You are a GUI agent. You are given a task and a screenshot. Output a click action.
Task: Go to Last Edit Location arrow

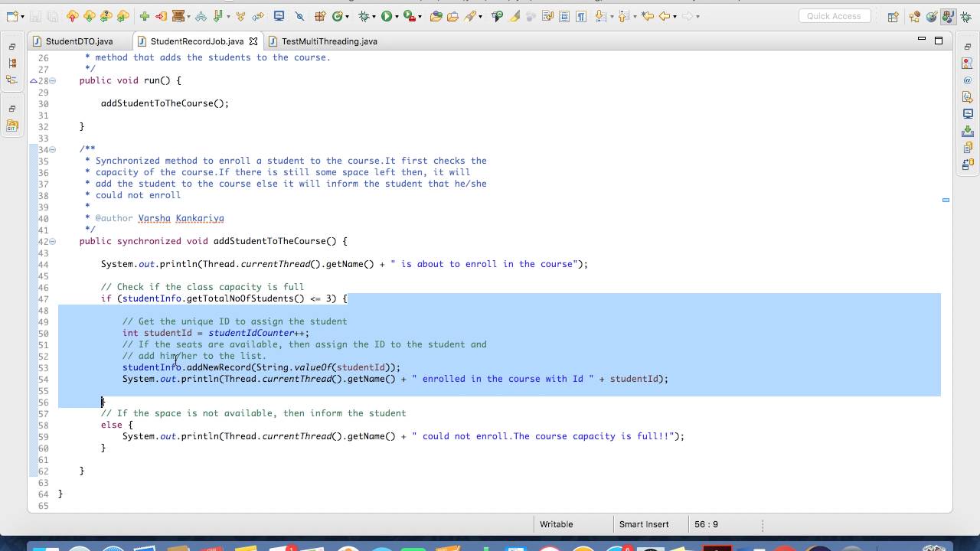[x=648, y=16]
